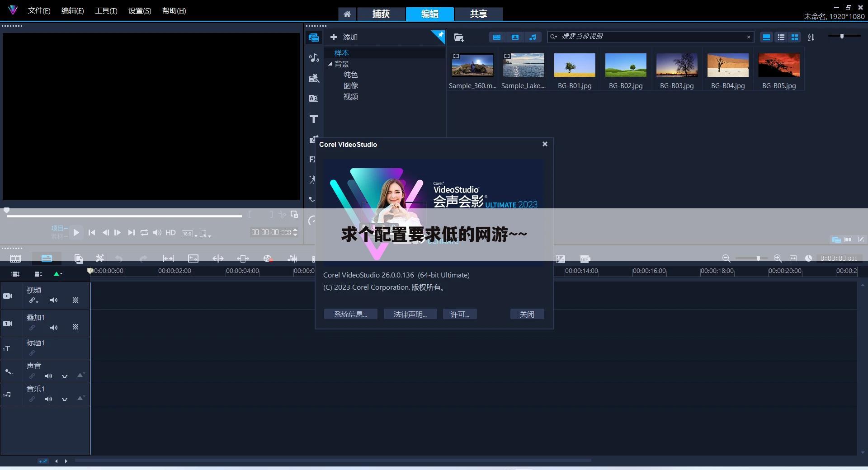
Task: Click the import media folder icon
Action: click(459, 38)
